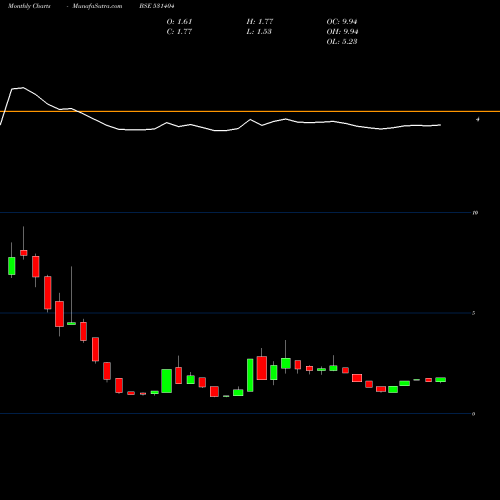Click the Monthly Charts title text
Screen dimensions: 500x500
(x=29, y=6)
